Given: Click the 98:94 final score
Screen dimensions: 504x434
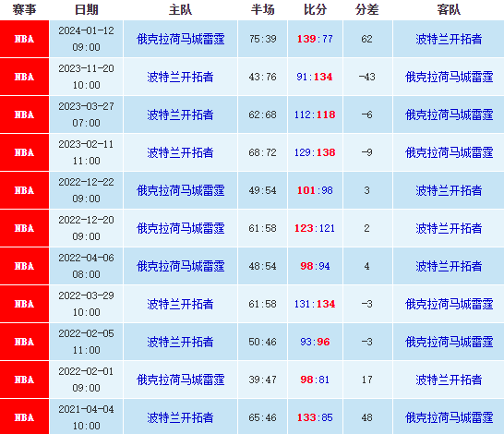Looking at the screenshot, I should tap(315, 266).
